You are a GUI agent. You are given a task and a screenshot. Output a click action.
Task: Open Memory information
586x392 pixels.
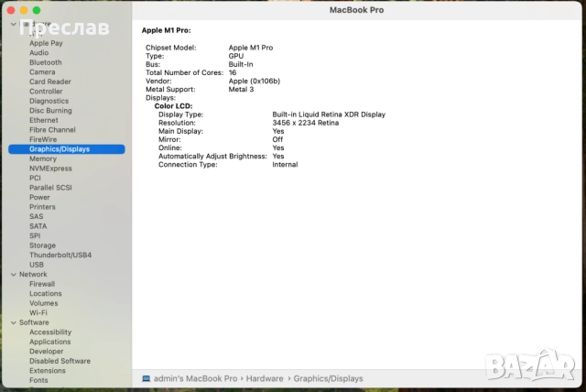coord(43,158)
